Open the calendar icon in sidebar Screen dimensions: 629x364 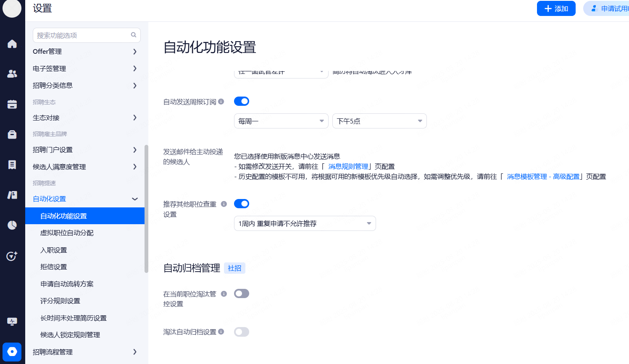click(12, 104)
